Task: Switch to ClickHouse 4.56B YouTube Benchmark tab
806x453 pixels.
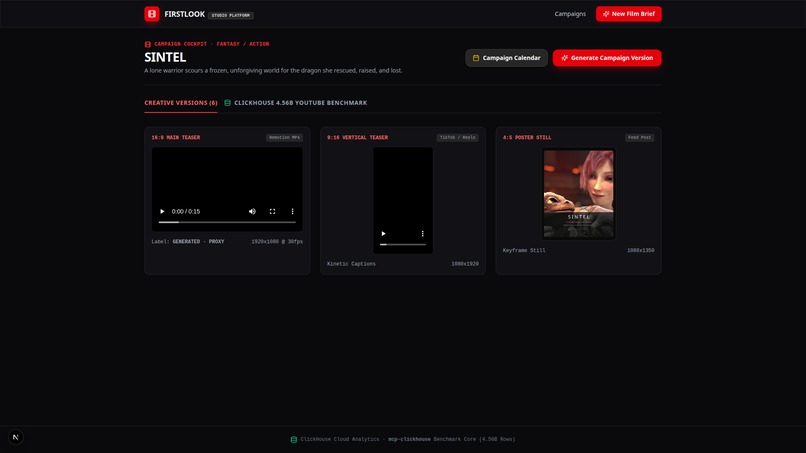Action: tap(296, 103)
